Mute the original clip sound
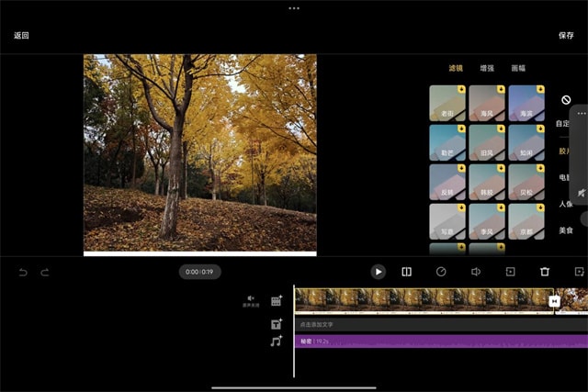Screen dimensions: 588x392 pos(250,300)
